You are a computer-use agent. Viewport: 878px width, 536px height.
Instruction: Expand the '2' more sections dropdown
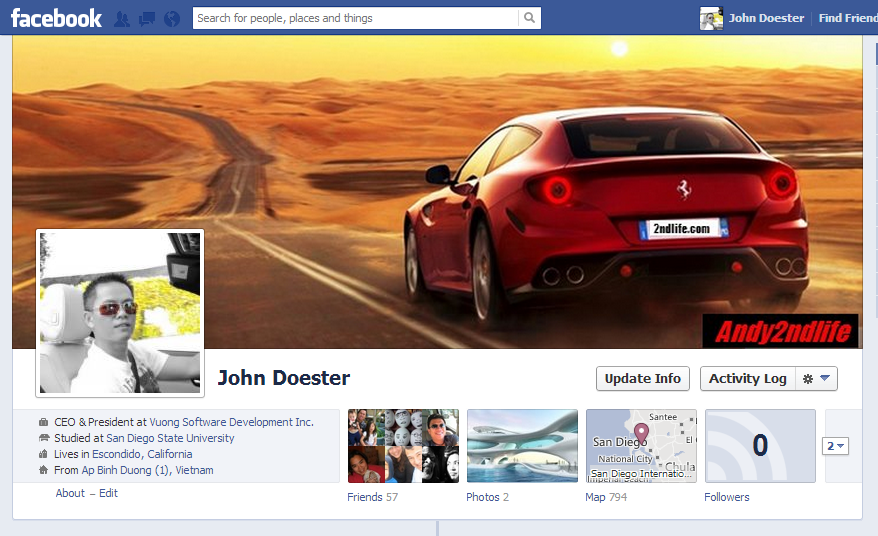pyautogui.click(x=835, y=446)
